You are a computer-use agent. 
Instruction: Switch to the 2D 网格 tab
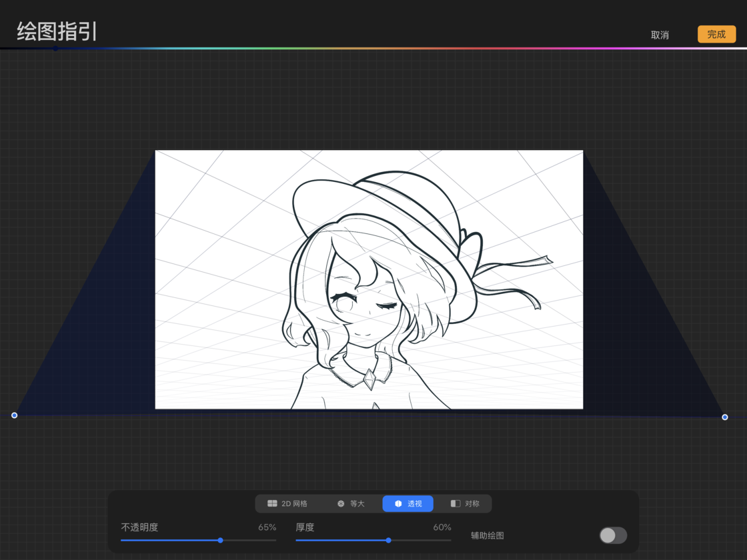point(294,503)
